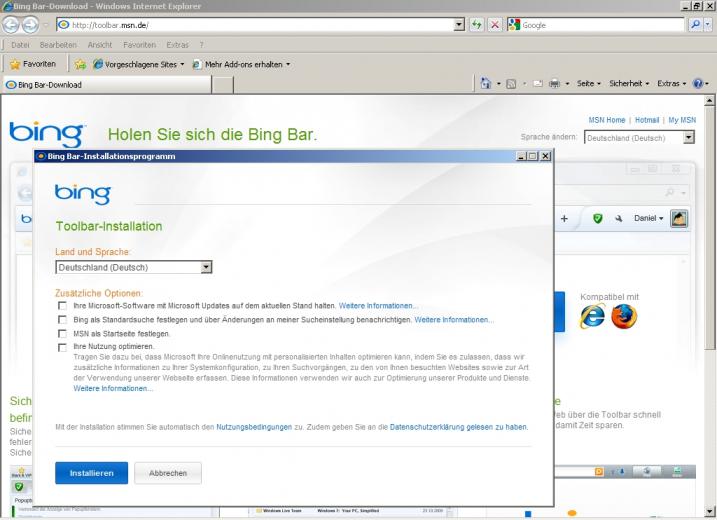The image size is (717, 520).
Task: Expand Mehr Add-ons erhalten dropdown
Action: tap(288, 64)
